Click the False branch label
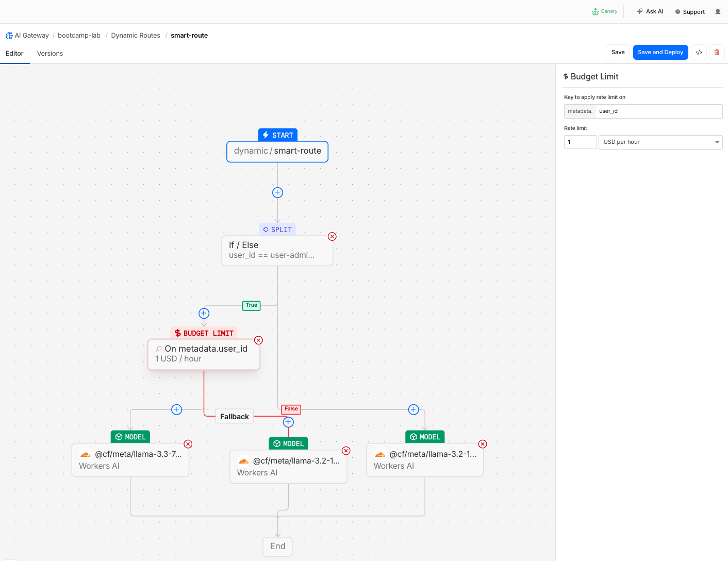Screen dimensions: 728x561 point(291,409)
